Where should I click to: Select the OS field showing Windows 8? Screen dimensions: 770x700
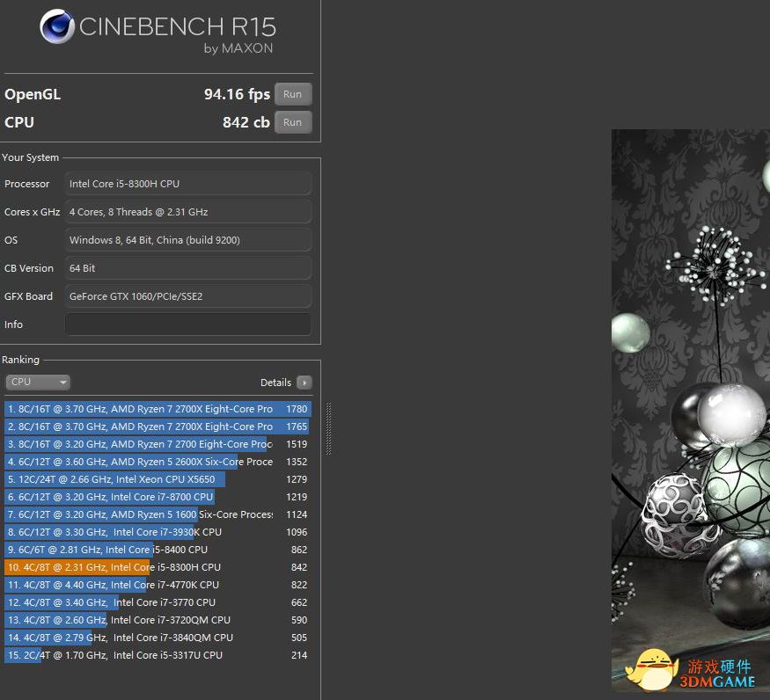(x=188, y=240)
